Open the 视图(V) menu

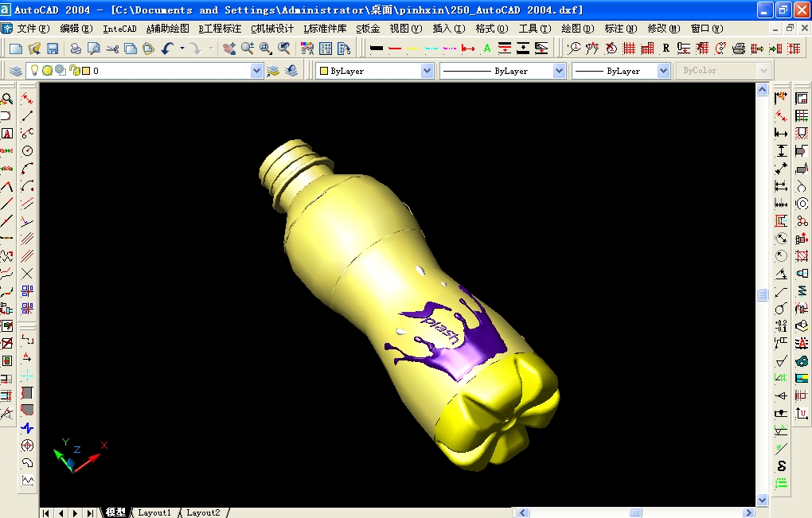(x=406, y=29)
